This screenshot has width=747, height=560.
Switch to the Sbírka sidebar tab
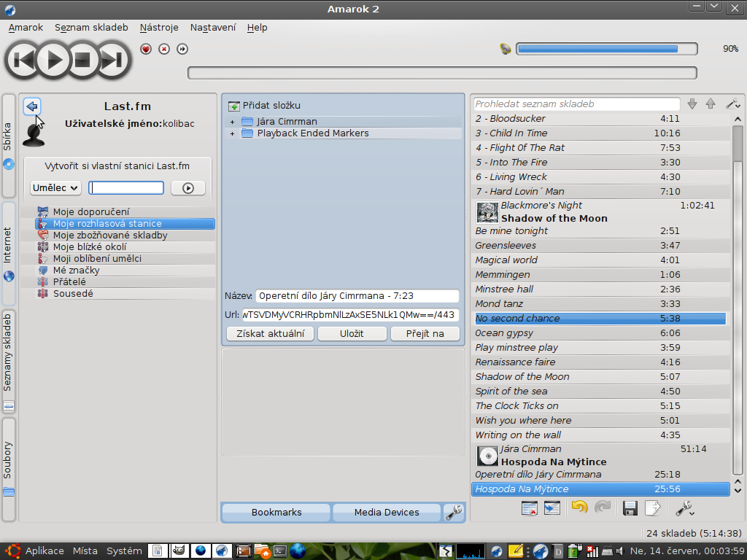click(9, 145)
